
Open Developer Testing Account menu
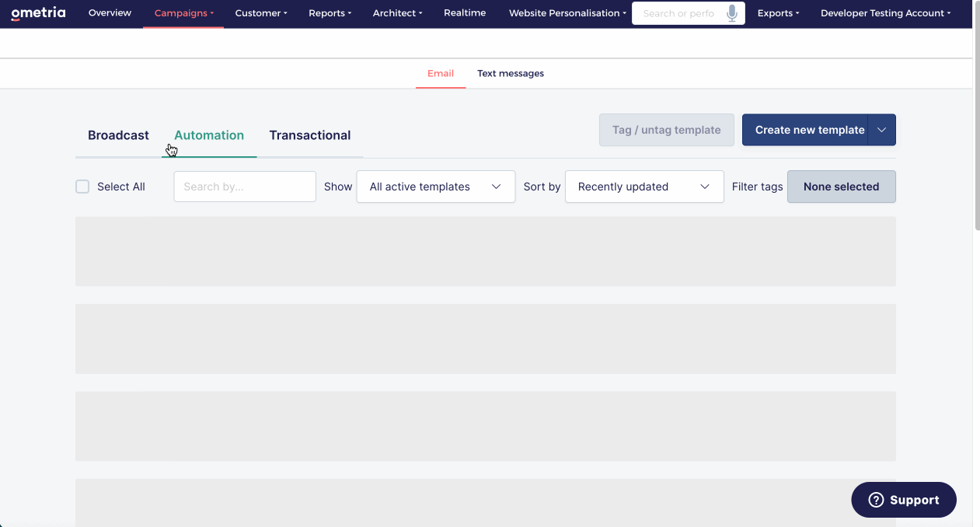[886, 13]
